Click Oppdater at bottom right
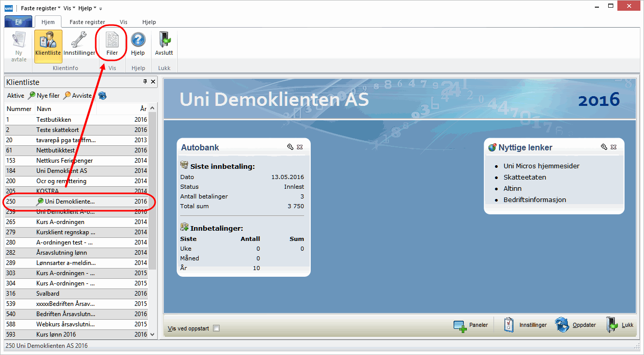This screenshot has height=355, width=644. (575, 325)
